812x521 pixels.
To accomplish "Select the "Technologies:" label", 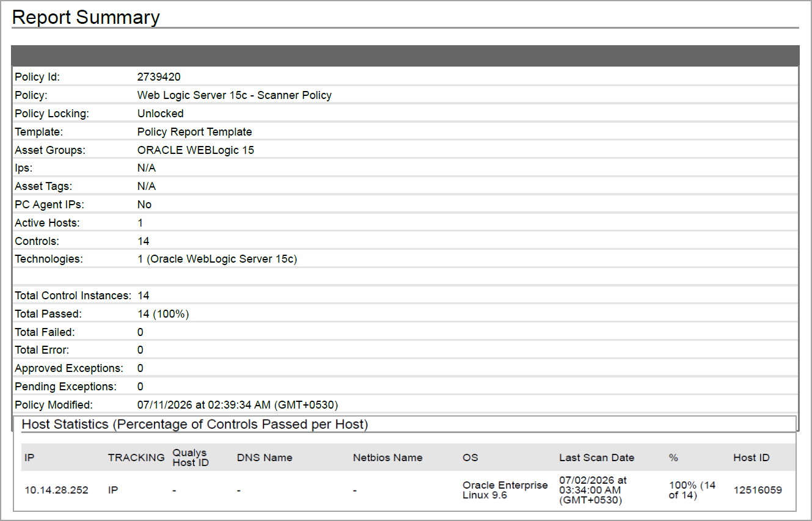I will click(49, 259).
